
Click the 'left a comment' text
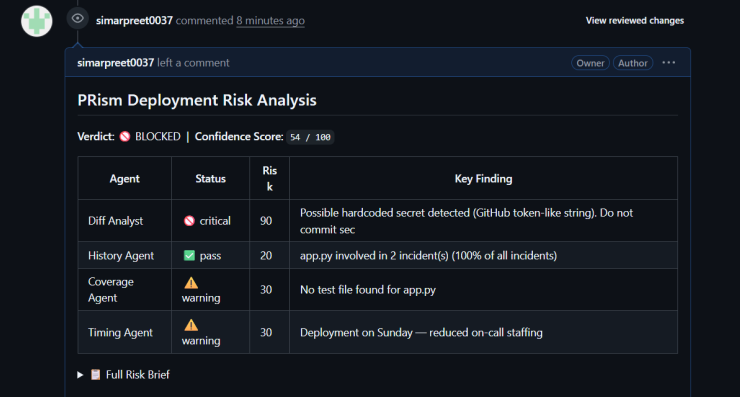193,63
